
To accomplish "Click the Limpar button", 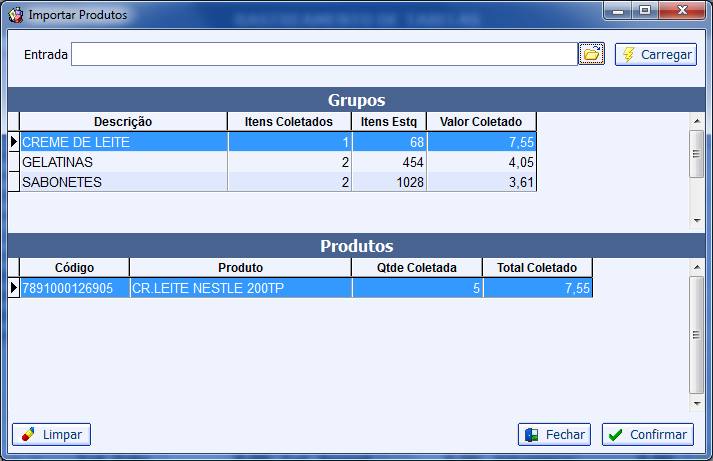I will click(51, 435).
